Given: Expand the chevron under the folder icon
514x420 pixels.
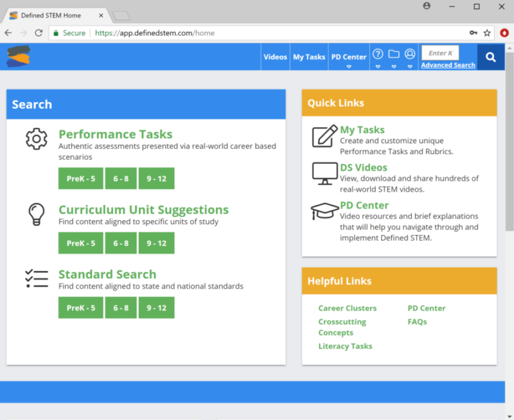Looking at the screenshot, I should click(x=394, y=66).
